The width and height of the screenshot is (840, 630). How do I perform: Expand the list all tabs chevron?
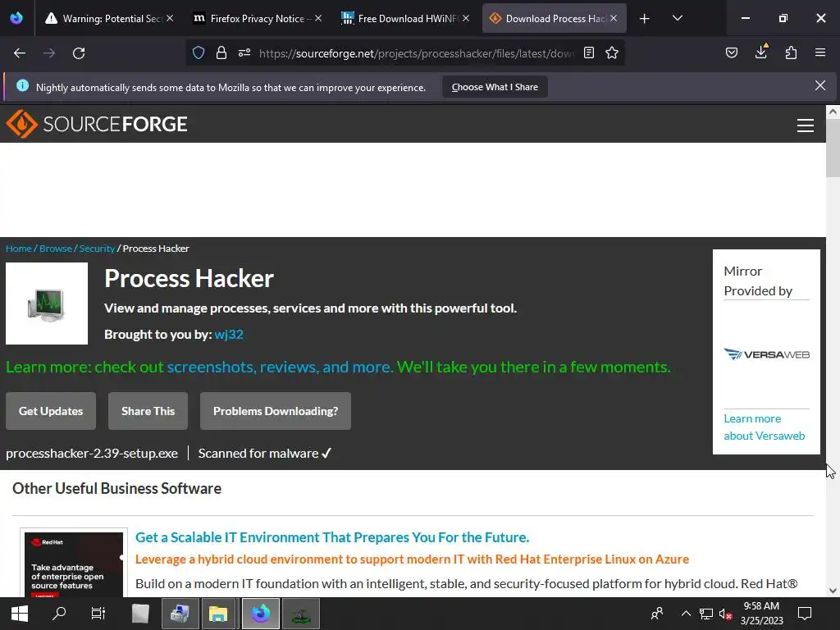677,19
